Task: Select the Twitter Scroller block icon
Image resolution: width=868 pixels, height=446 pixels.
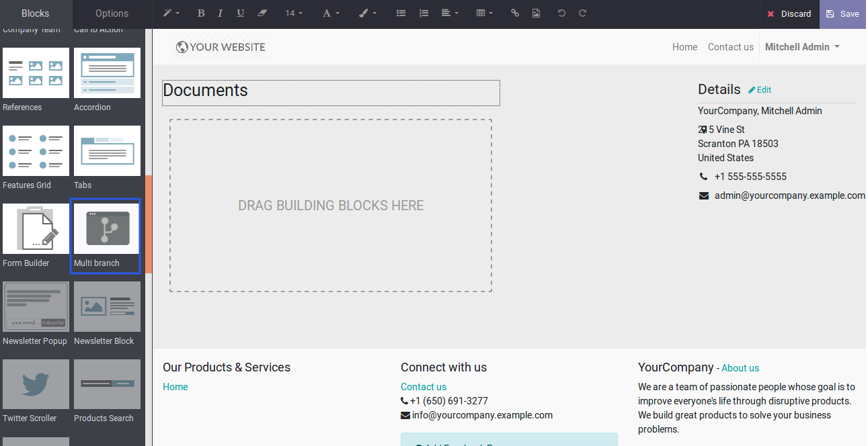Action: pyautogui.click(x=36, y=384)
